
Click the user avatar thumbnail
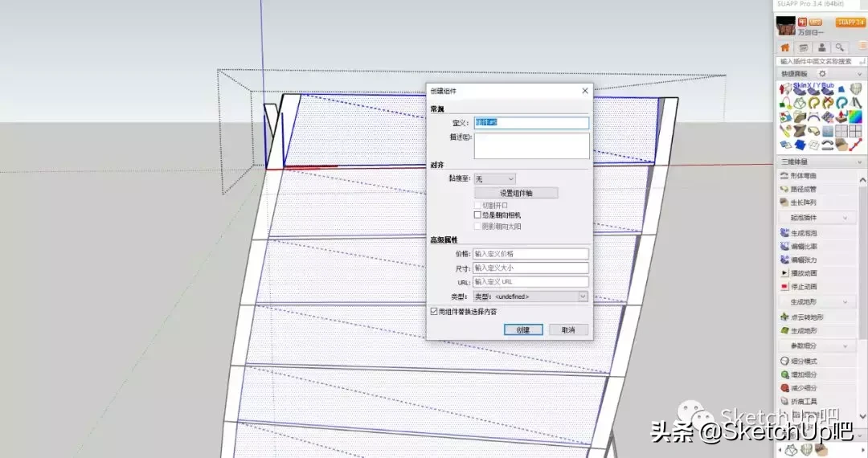click(786, 26)
